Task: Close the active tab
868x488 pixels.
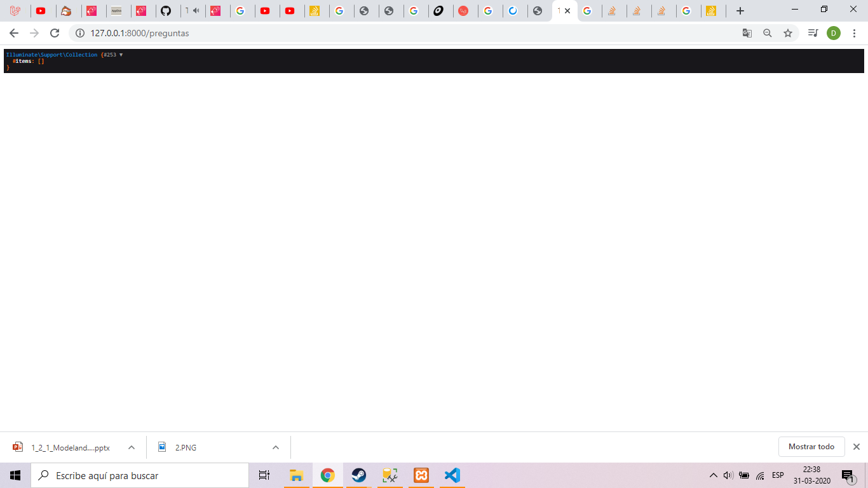Action: 567,11
